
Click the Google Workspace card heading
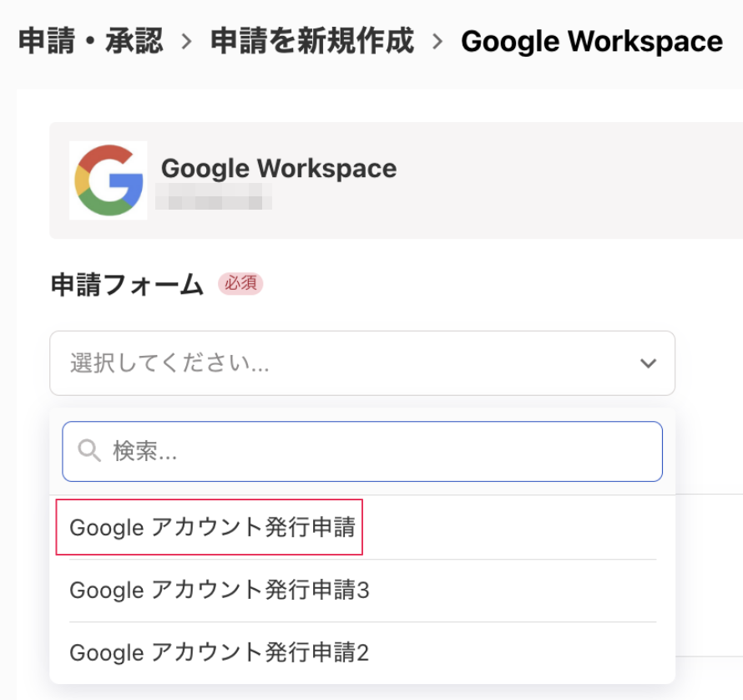279,169
